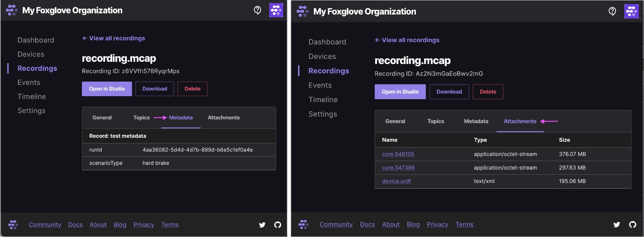This screenshot has height=237, width=644.
Task: Switch to Attachments tab in left window
Action: (224, 118)
